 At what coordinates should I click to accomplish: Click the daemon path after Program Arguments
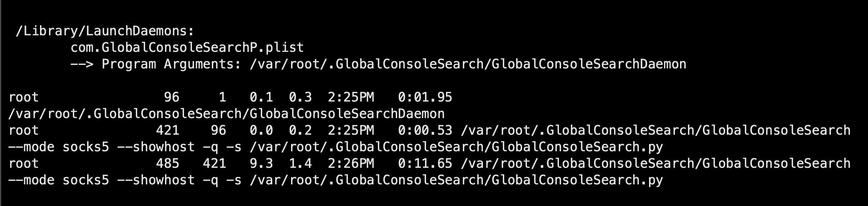coord(468,64)
